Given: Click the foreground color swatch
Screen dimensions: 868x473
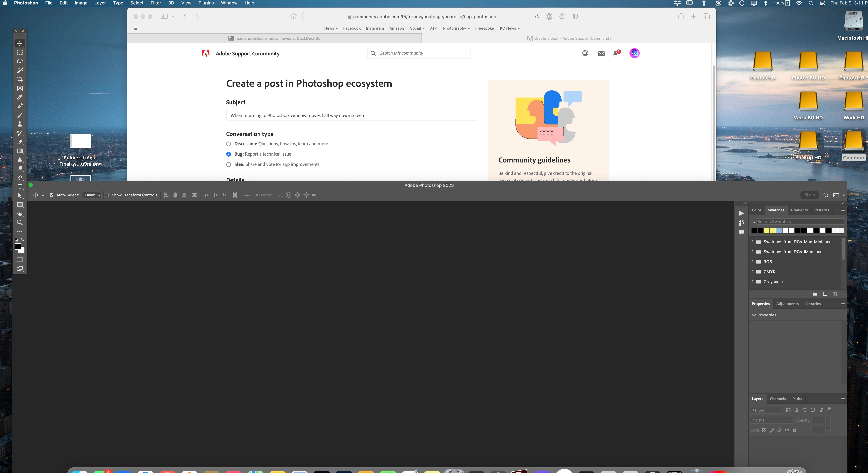Looking at the screenshot, I should [18, 246].
